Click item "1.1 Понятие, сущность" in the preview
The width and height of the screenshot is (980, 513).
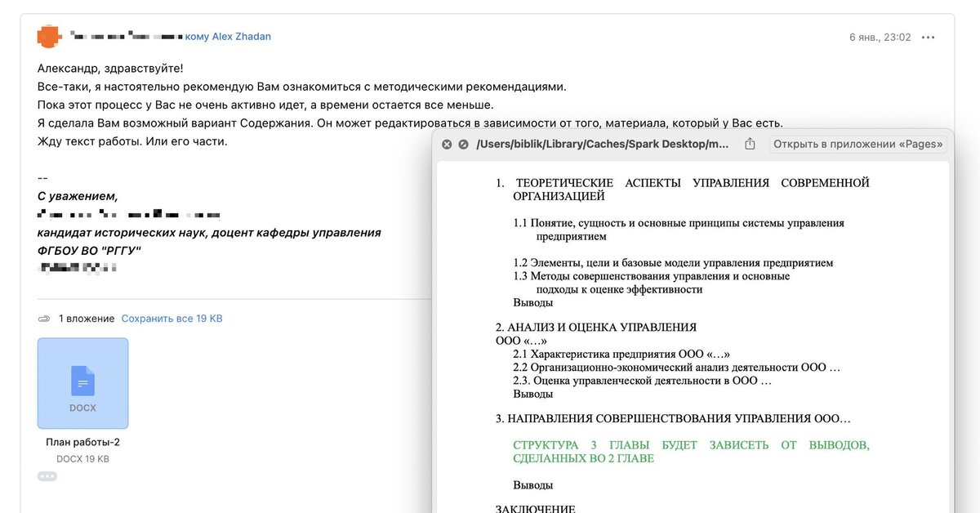(x=679, y=230)
